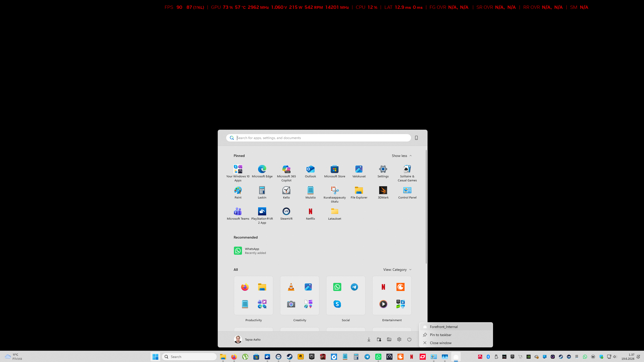Open pinned Microsoft Teams app
The width and height of the screenshot is (644, 362).
[238, 214]
